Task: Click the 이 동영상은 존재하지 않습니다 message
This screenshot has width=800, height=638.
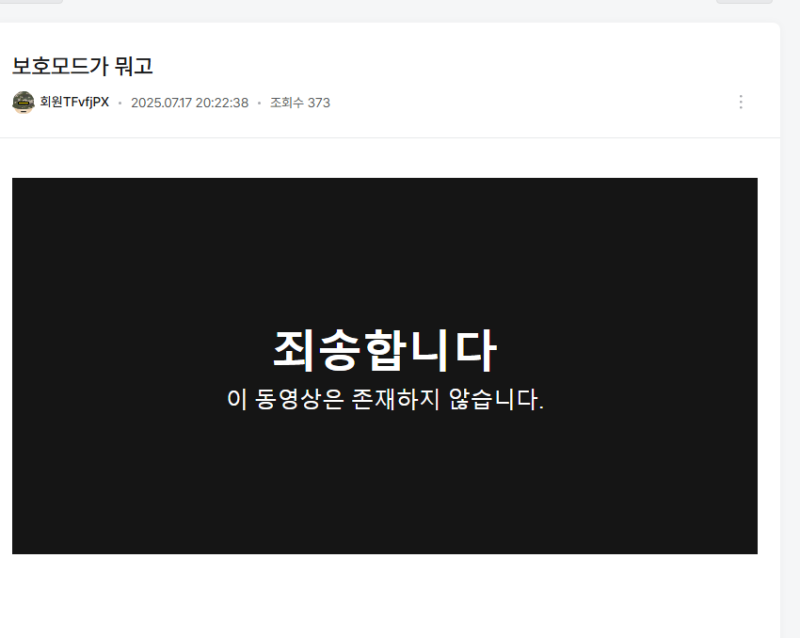Action: point(384,400)
